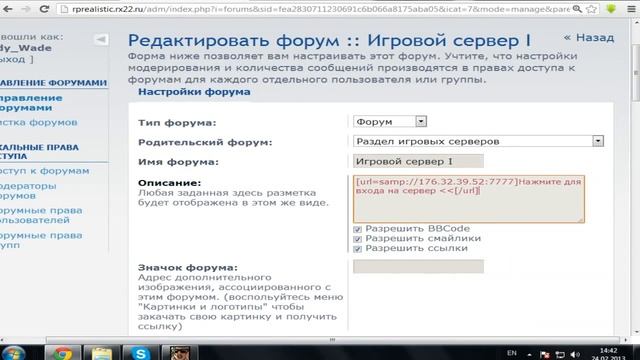Open Форумные права групп link
This screenshot has width=640, height=360.
[x=41, y=240]
